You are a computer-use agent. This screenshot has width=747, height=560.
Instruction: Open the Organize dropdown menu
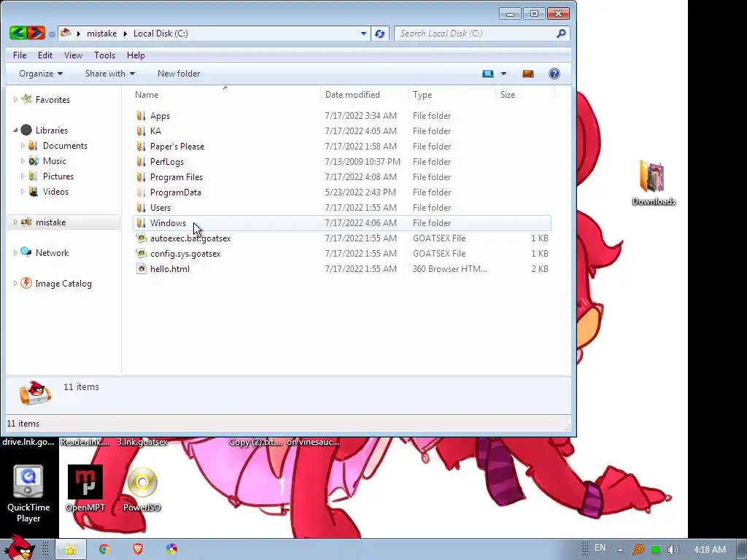click(41, 74)
